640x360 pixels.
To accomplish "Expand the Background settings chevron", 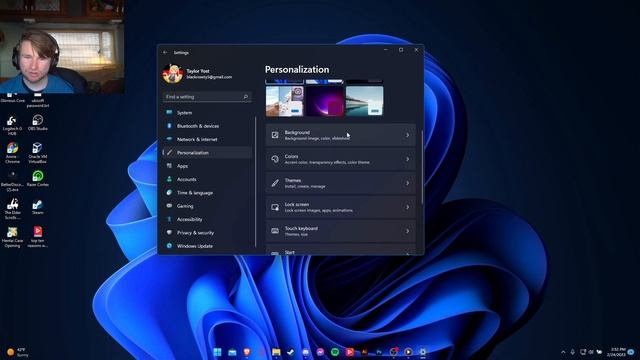I will pyautogui.click(x=407, y=135).
